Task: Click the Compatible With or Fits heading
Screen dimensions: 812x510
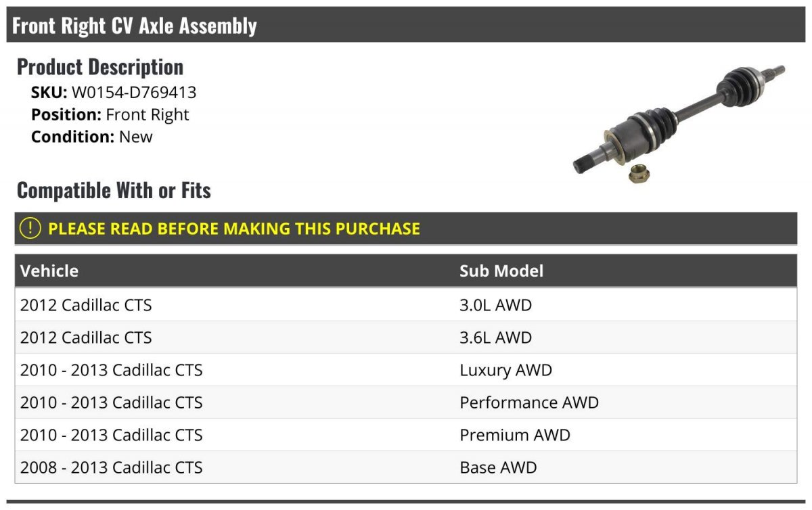Action: tap(114, 191)
